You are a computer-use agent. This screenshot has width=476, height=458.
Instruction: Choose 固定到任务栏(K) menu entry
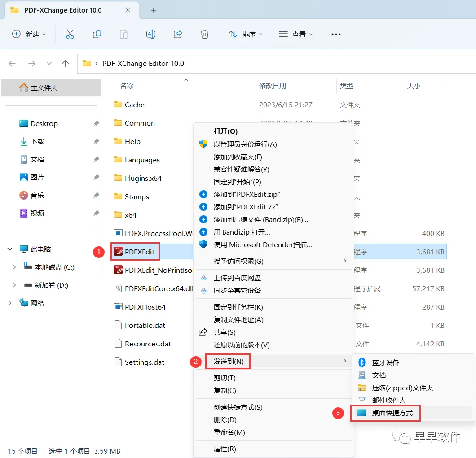click(238, 307)
